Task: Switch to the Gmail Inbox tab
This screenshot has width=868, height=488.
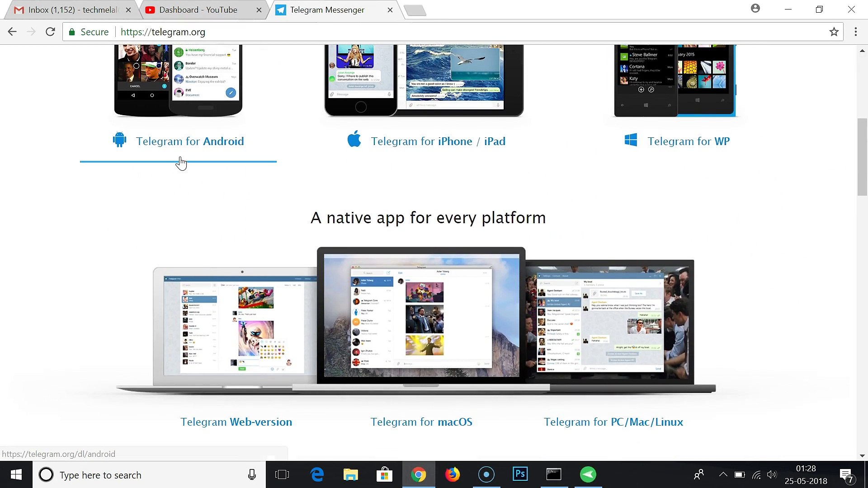Action: pyautogui.click(x=68, y=9)
